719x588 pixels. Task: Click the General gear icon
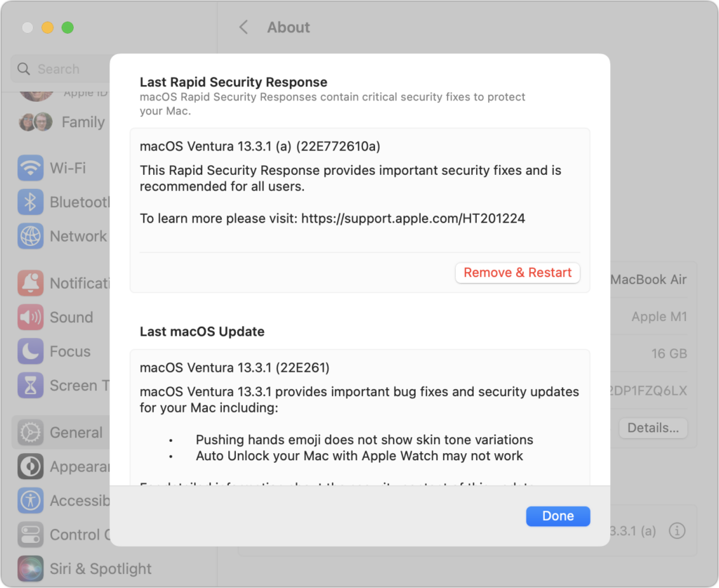point(30,433)
